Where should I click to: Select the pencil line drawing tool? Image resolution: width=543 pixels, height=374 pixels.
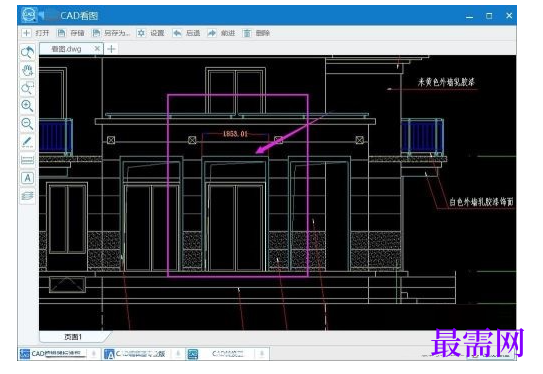27,142
